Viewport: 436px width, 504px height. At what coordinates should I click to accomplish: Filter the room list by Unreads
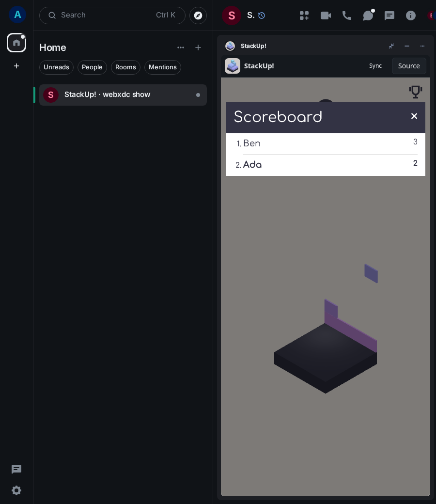(x=56, y=67)
